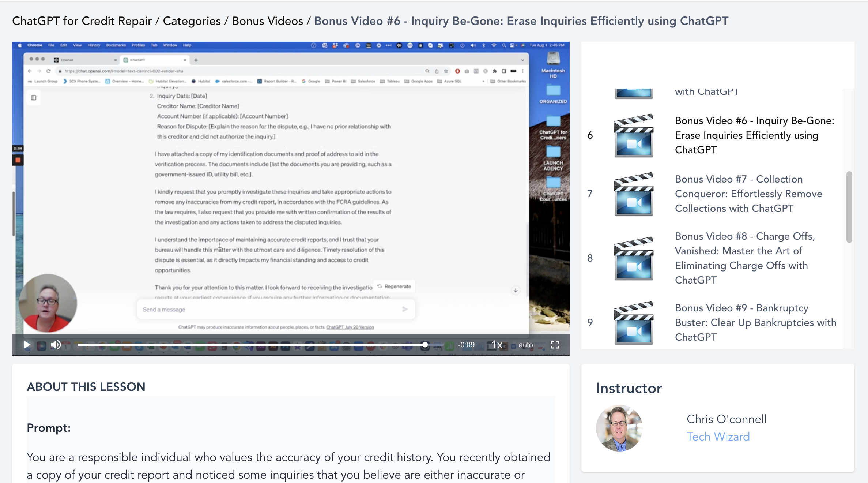The image size is (868, 483).
Task: Click the Prompt: label
Action: pos(49,428)
